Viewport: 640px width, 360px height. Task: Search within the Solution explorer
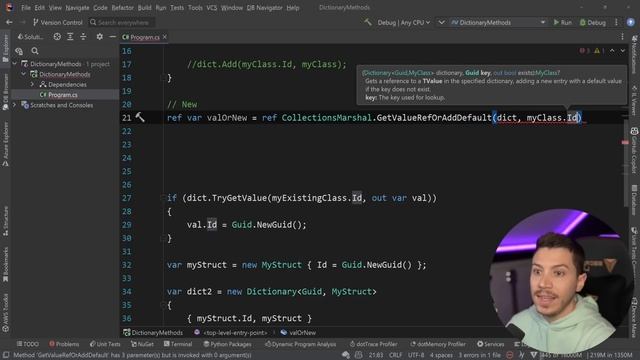point(35,51)
